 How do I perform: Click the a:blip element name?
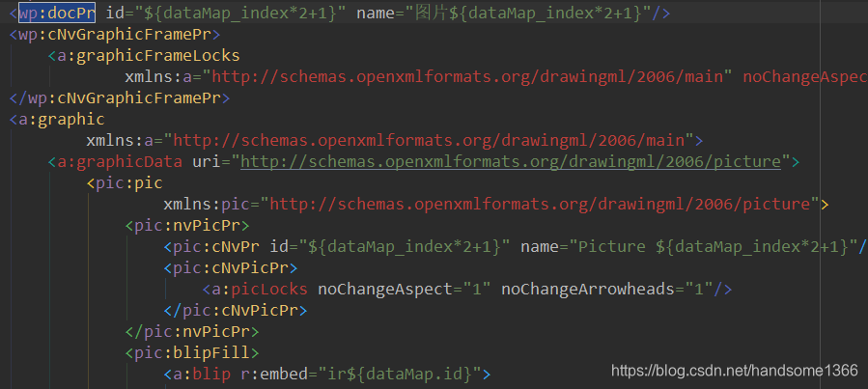(202, 375)
